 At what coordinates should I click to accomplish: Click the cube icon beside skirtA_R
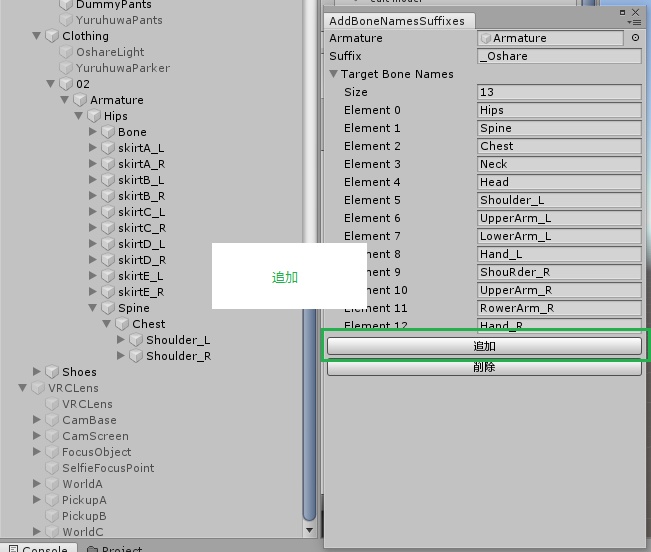click(x=108, y=164)
